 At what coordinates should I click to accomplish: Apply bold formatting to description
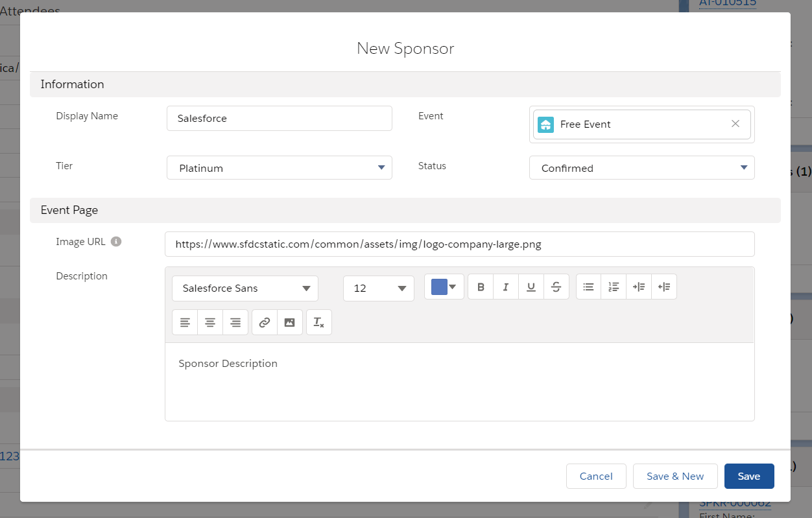(481, 287)
